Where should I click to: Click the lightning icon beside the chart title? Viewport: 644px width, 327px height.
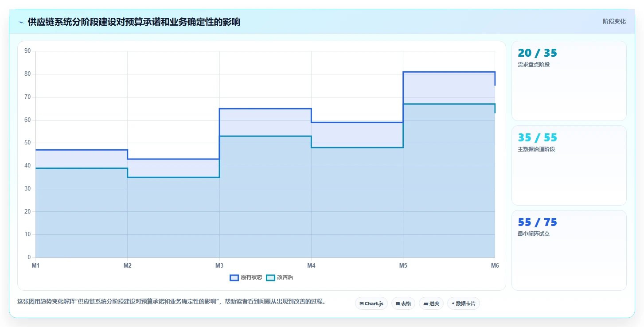(x=21, y=22)
